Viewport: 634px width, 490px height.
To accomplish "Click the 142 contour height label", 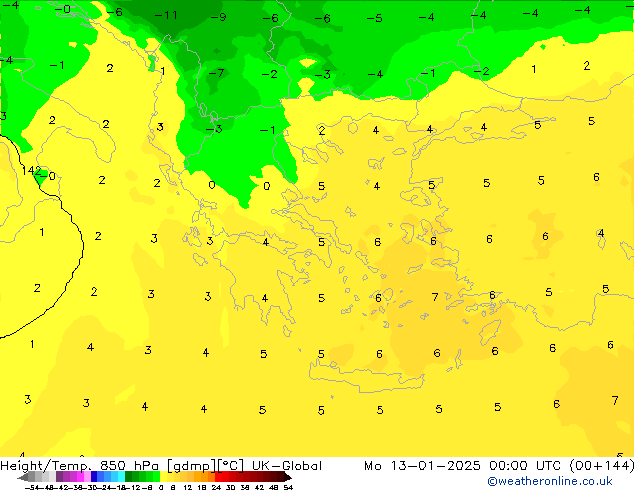I will click(32, 171).
